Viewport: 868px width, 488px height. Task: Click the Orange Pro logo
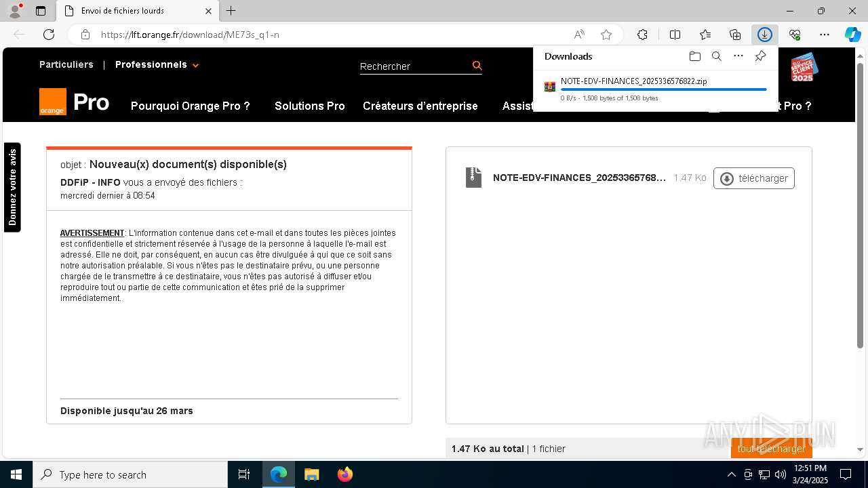75,102
